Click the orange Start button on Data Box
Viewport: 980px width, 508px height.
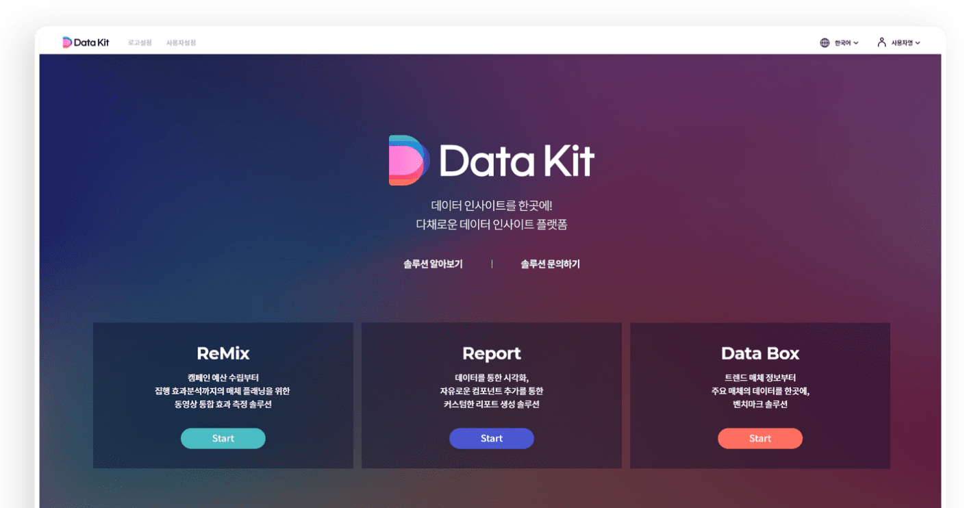click(759, 438)
